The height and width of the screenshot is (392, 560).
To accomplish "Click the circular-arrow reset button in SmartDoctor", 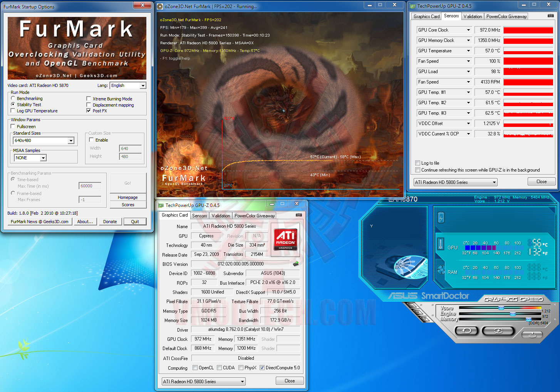I will pos(466,330).
